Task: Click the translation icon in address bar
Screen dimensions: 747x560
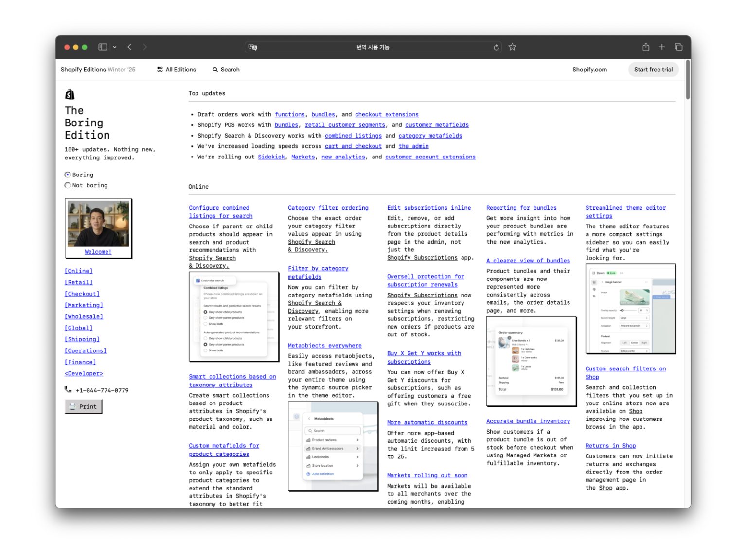Action: (253, 47)
